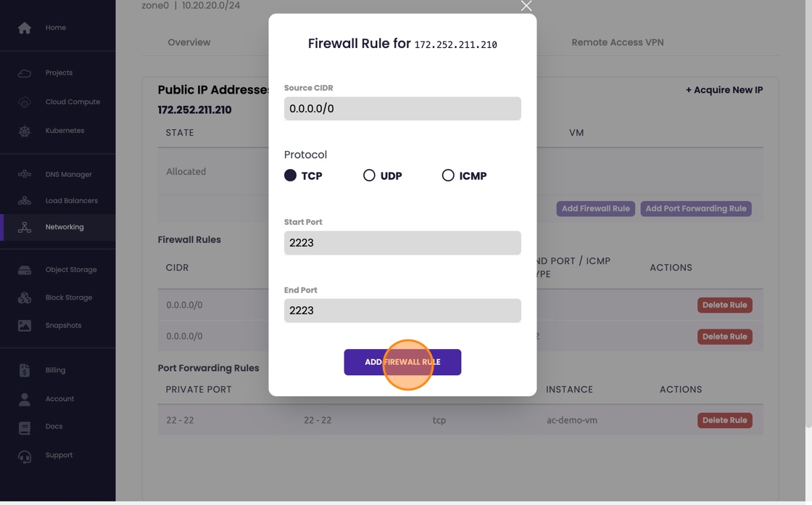Focus the Start Port field
The image size is (812, 505).
pyautogui.click(x=402, y=243)
